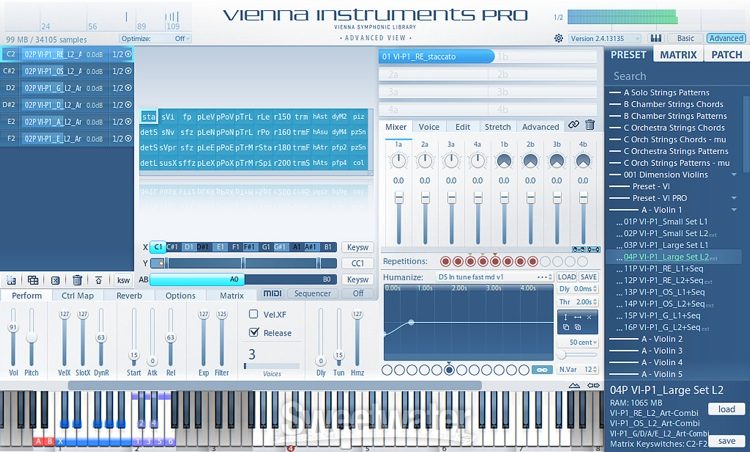Toggle the first red Repetitions circle
This screenshot has height=452, width=750.
point(445,262)
